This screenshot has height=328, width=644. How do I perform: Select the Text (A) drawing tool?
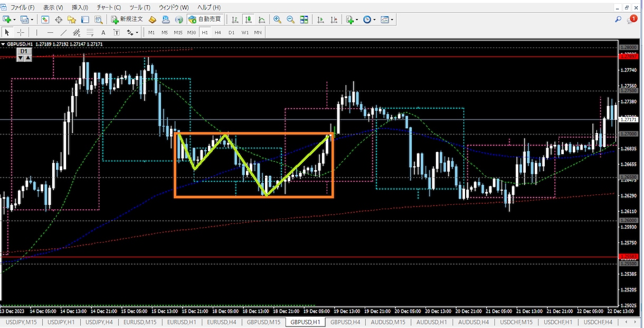[103, 33]
